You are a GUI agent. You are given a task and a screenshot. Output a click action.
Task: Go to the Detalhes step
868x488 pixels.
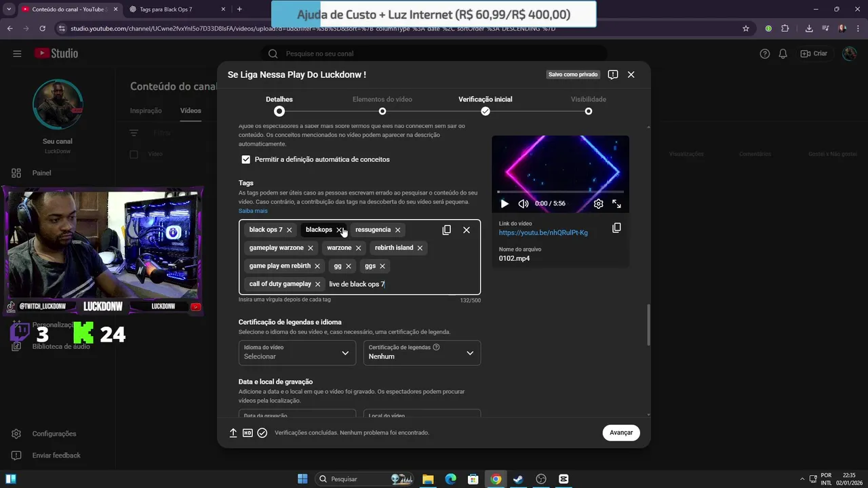(x=279, y=106)
